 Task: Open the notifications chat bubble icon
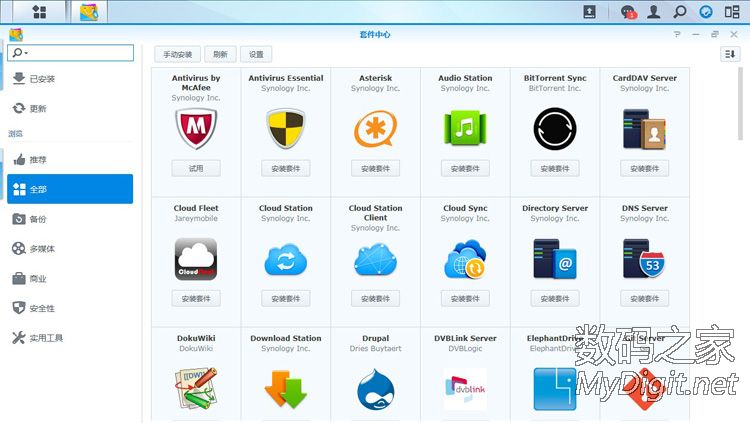click(x=628, y=11)
